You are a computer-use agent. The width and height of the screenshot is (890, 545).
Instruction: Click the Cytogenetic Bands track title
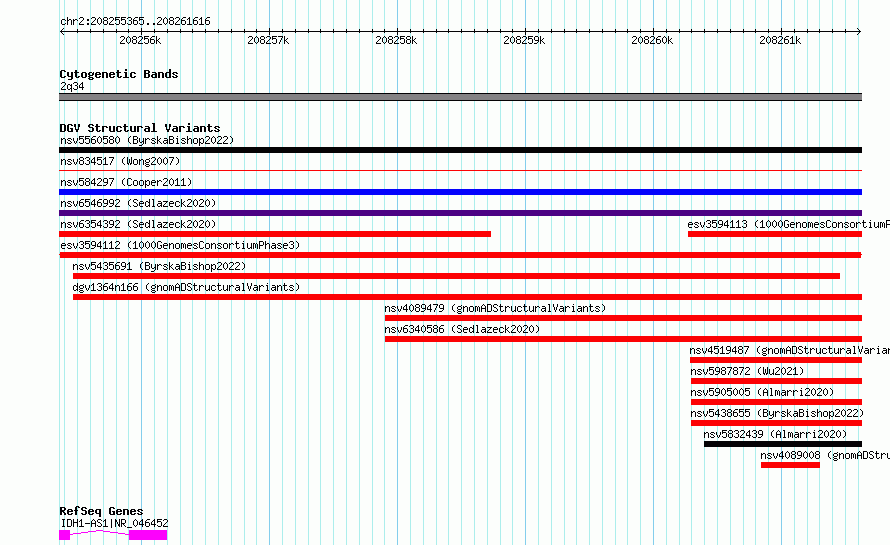pos(119,74)
